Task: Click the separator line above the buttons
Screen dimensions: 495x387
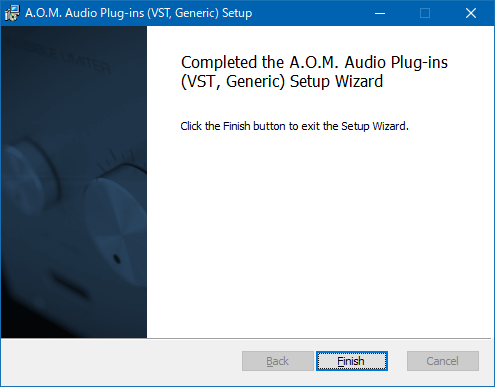Action: tap(246, 339)
